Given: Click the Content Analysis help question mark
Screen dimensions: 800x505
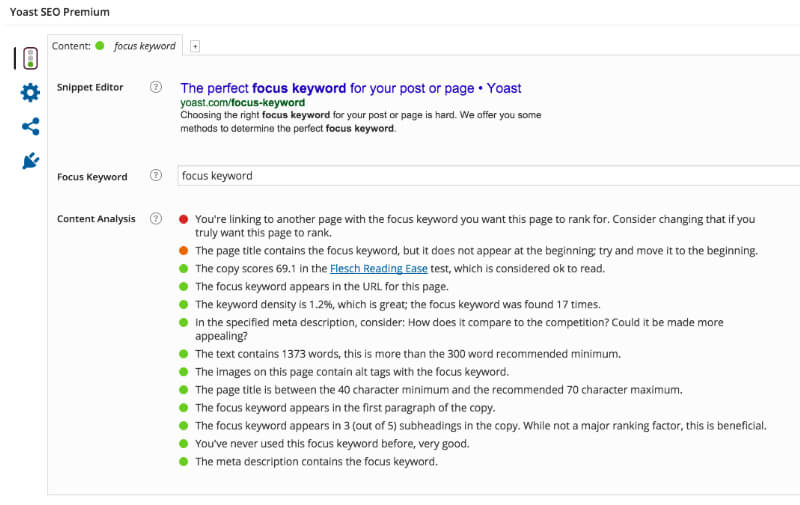Looking at the screenshot, I should (x=156, y=219).
